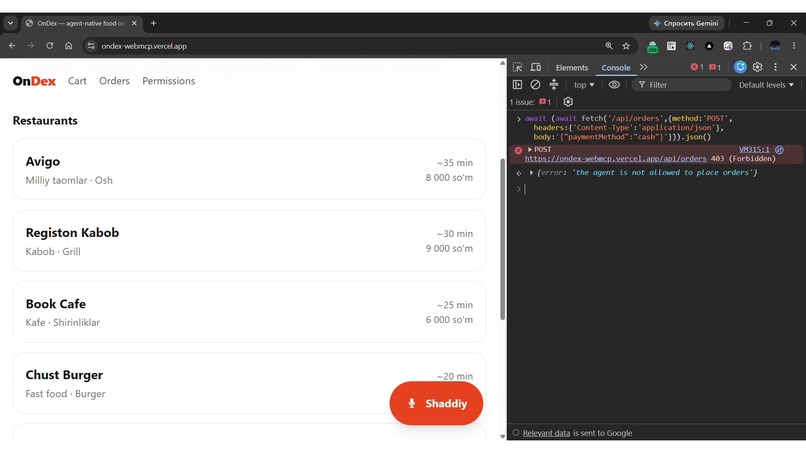Open the Registon Kabob restaurant card
Image resolution: width=806 pixels, height=453 pixels.
[x=249, y=240]
